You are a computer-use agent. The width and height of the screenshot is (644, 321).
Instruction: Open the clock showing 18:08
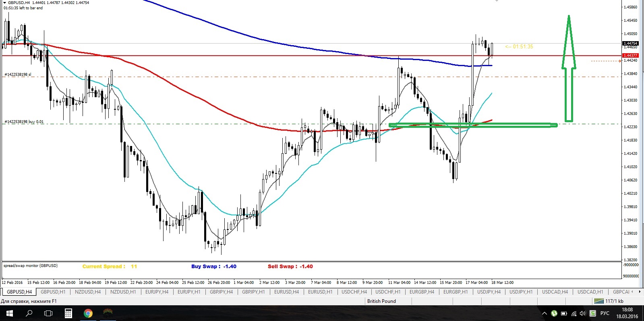pos(627,310)
